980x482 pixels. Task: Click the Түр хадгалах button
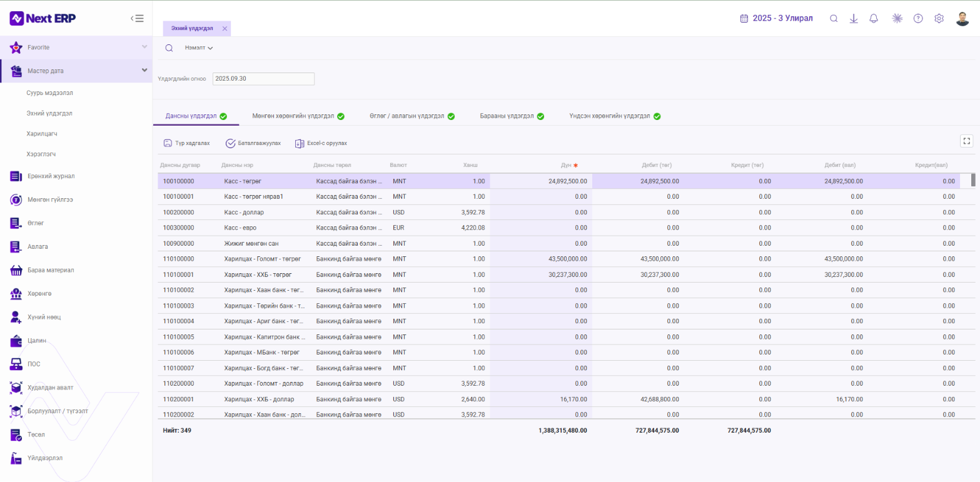point(186,143)
